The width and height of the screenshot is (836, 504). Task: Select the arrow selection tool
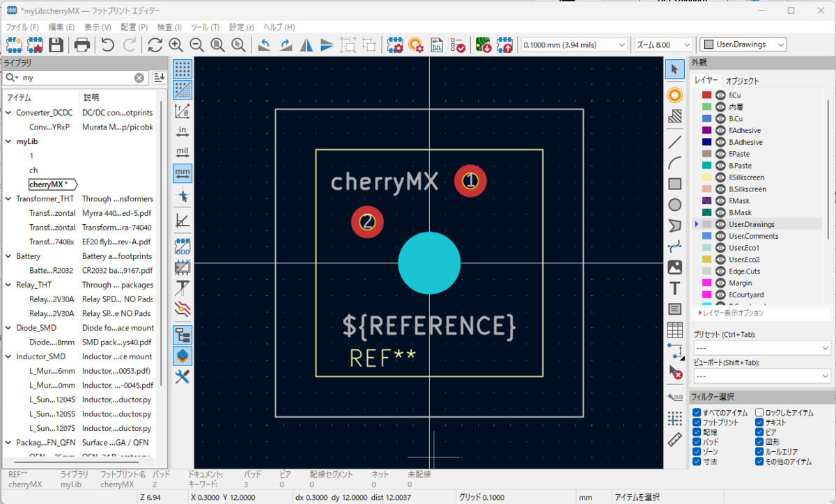click(x=674, y=69)
